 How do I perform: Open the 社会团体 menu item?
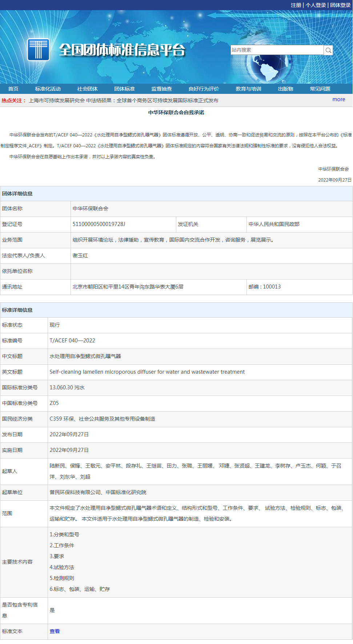click(x=87, y=89)
